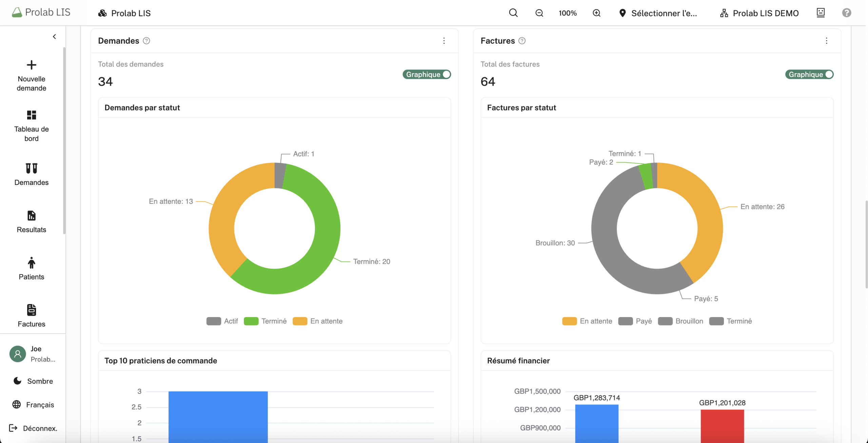Click the location pin icon
868x443 pixels.
click(623, 13)
